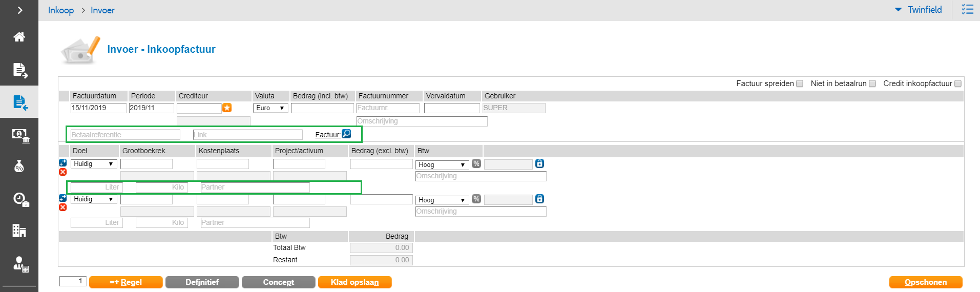Open the Valuta Euro dropdown
Image resolution: width=980 pixels, height=292 pixels.
tap(270, 108)
